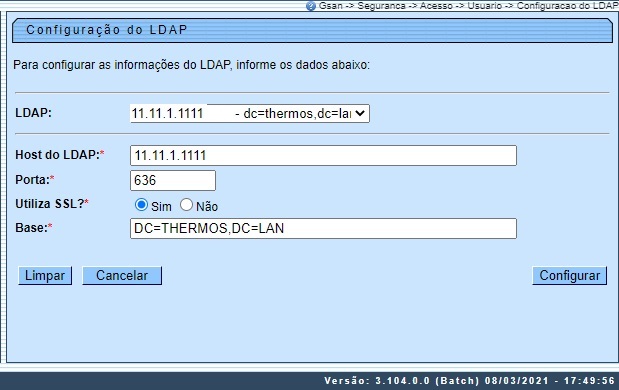Click the Limpar button
This screenshot has width=619, height=390.
[45, 276]
